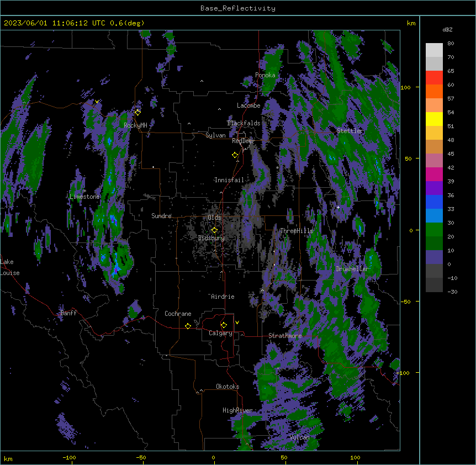Click the blue 36 dBZ legend swatch
The height and width of the screenshot is (465, 476).
coord(434,202)
